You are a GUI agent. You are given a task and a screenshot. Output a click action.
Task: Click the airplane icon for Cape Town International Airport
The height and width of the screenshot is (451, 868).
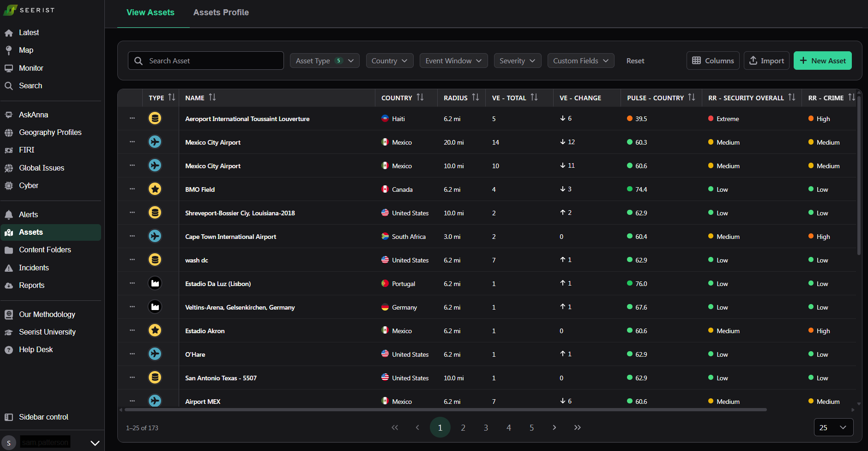(x=155, y=236)
